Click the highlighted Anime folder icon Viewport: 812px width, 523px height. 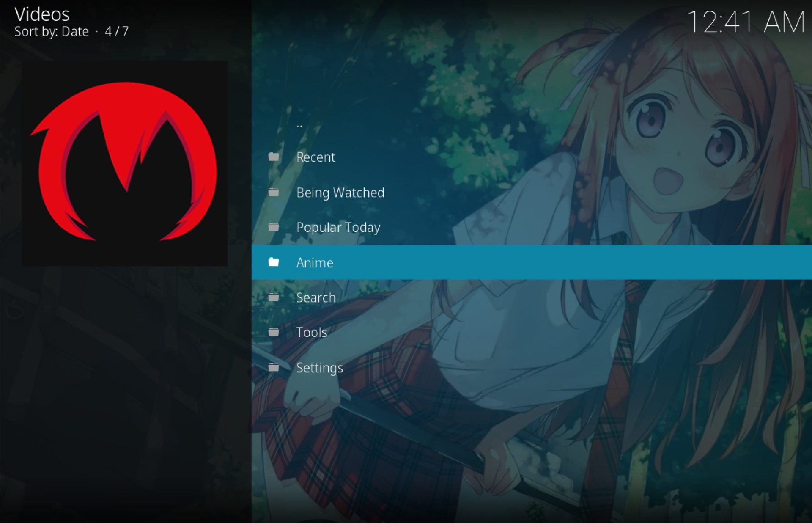274,262
